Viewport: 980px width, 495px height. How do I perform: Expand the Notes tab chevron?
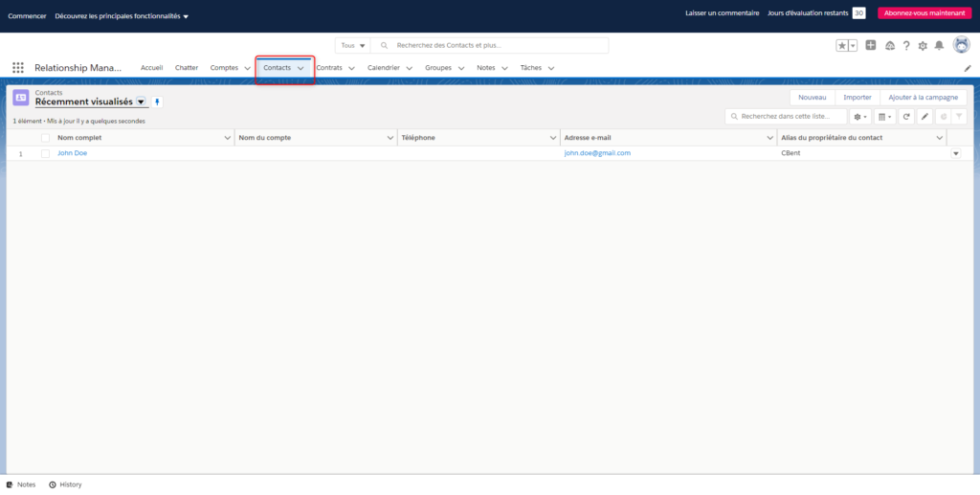504,68
